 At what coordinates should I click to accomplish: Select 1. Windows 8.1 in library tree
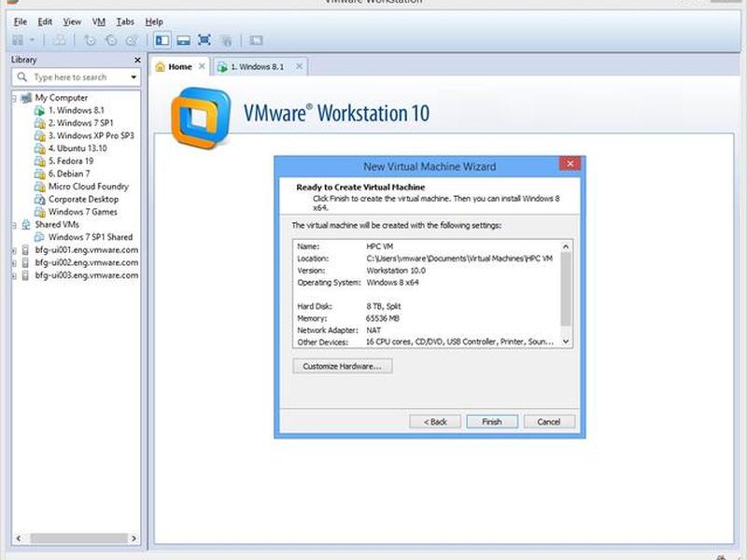tap(76, 110)
